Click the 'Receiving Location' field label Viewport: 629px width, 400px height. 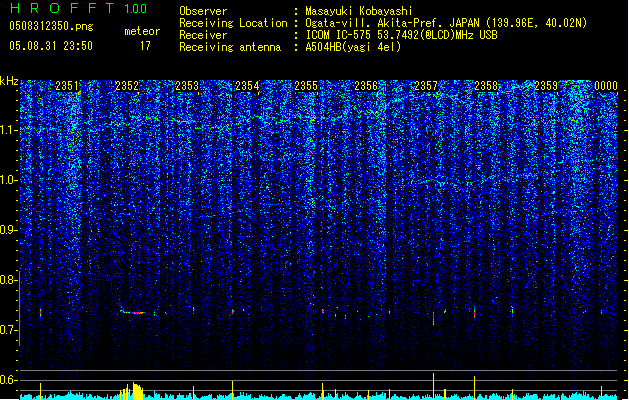click(233, 23)
